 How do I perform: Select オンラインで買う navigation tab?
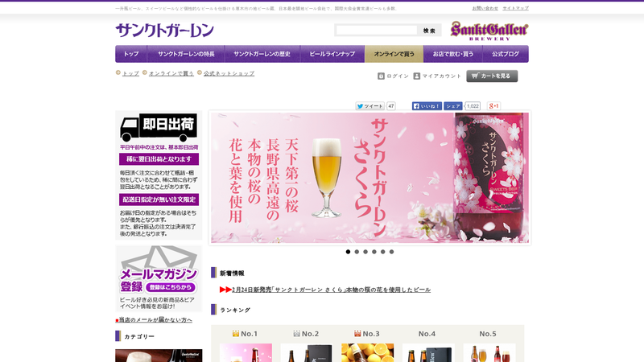point(394,54)
